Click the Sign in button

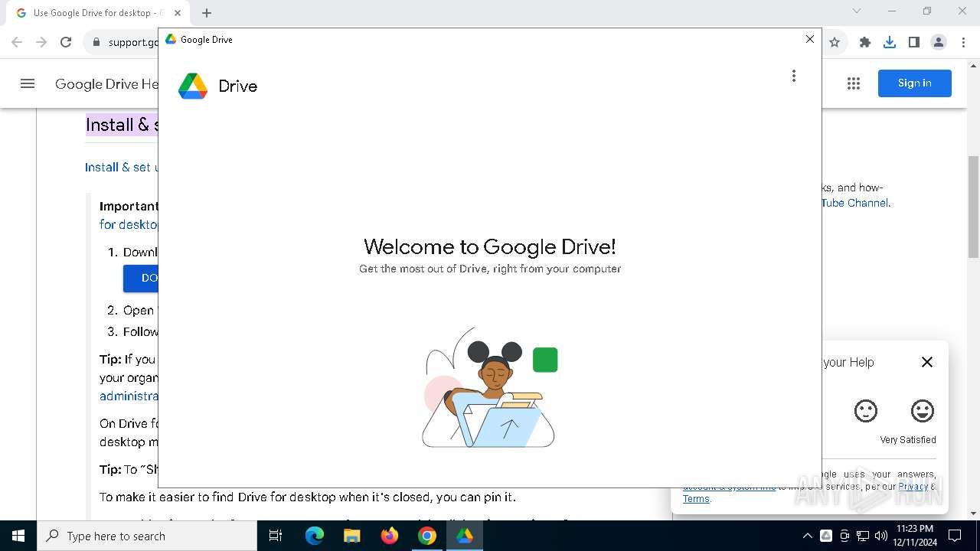click(x=915, y=83)
